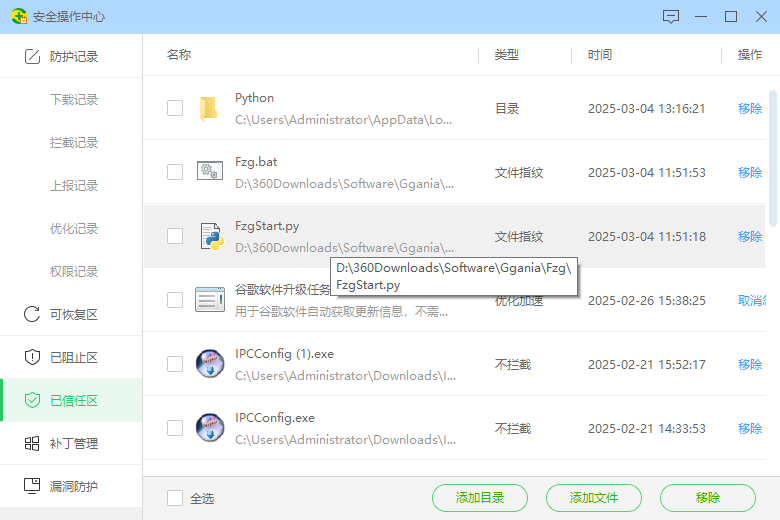Click the 2025-03-04 13:16:21 timestamp
The height and width of the screenshot is (520, 780).
(x=647, y=108)
